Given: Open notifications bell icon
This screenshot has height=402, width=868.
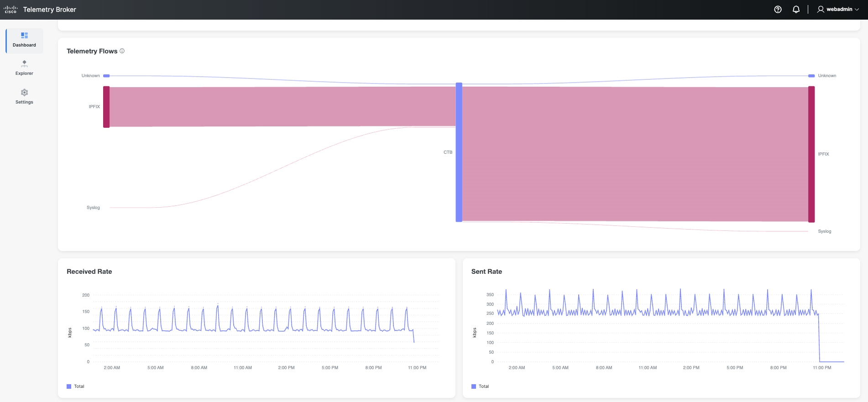Looking at the screenshot, I should (x=796, y=10).
